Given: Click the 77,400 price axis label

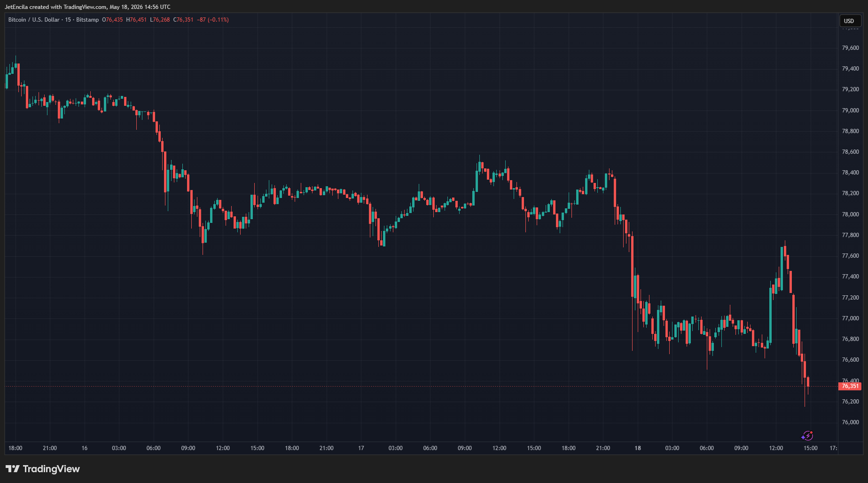Looking at the screenshot, I should [850, 277].
